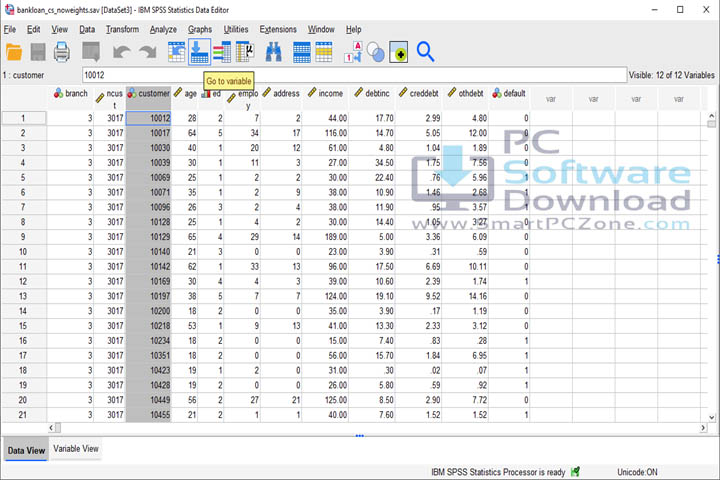Click the Run descriptive statistics icon
Image resolution: width=720 pixels, height=480 pixels.
pos(245,52)
